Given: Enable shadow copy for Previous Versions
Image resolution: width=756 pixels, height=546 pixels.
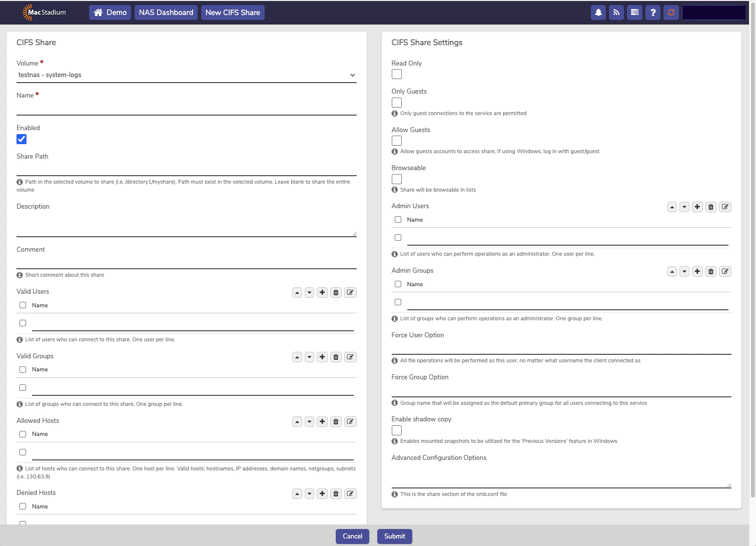Looking at the screenshot, I should pos(397,430).
